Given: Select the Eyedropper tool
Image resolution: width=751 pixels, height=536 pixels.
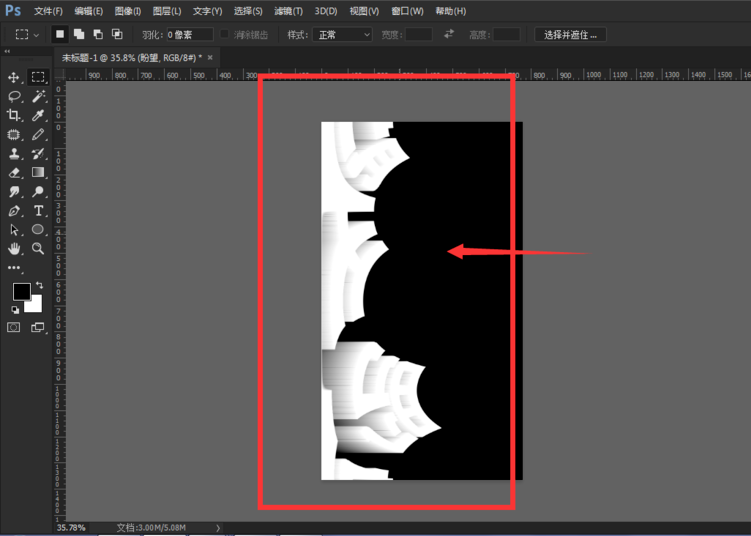Looking at the screenshot, I should click(x=38, y=115).
